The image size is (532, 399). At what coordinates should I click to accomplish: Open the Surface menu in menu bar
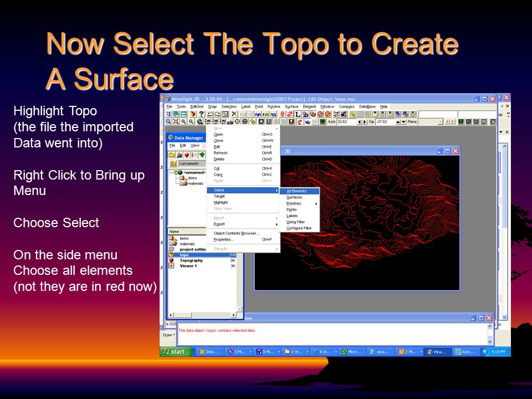click(x=291, y=106)
